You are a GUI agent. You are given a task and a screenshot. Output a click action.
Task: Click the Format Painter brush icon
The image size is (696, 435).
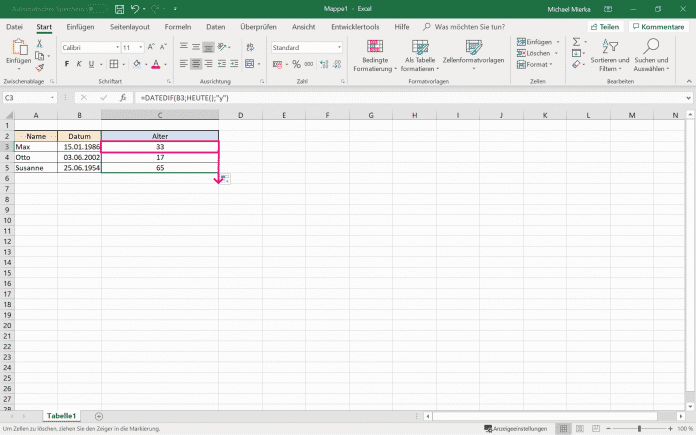[x=38, y=69]
